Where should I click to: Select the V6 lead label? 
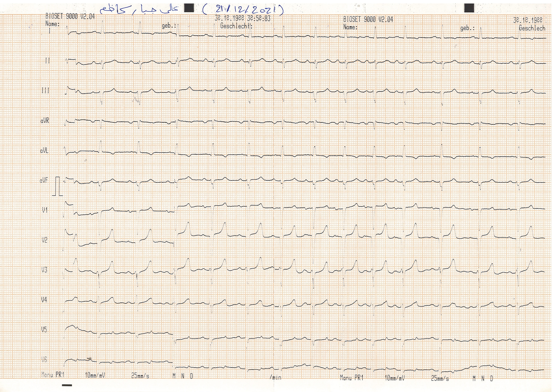point(44,360)
